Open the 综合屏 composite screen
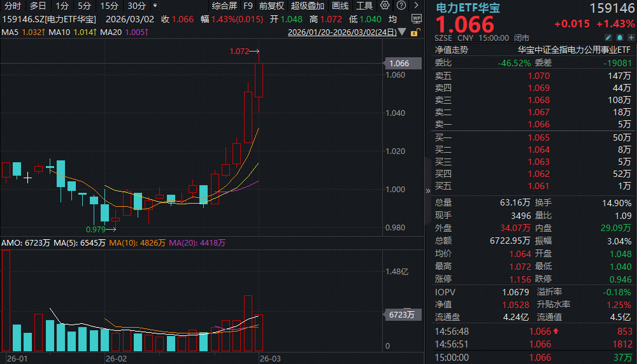This screenshot has height=364, width=637. 224,6
